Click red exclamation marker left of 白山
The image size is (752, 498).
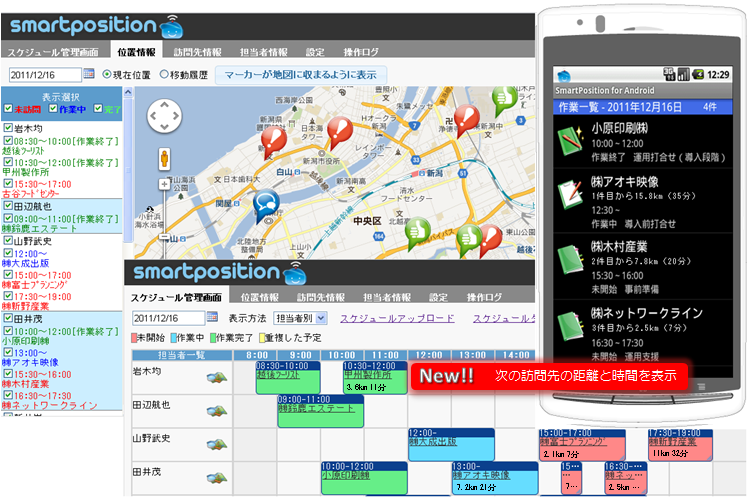273,140
